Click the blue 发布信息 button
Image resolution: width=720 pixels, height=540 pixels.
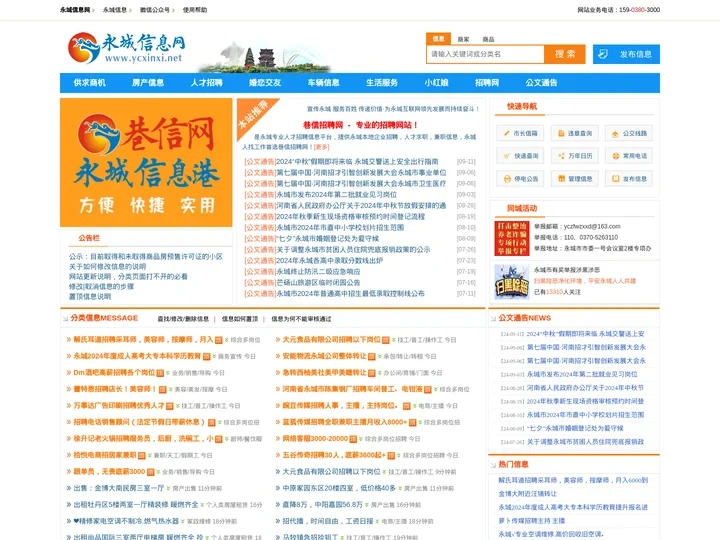pos(626,54)
